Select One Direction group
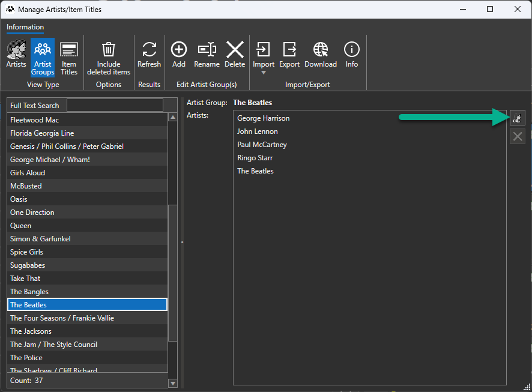This screenshot has width=532, height=392. (x=87, y=213)
